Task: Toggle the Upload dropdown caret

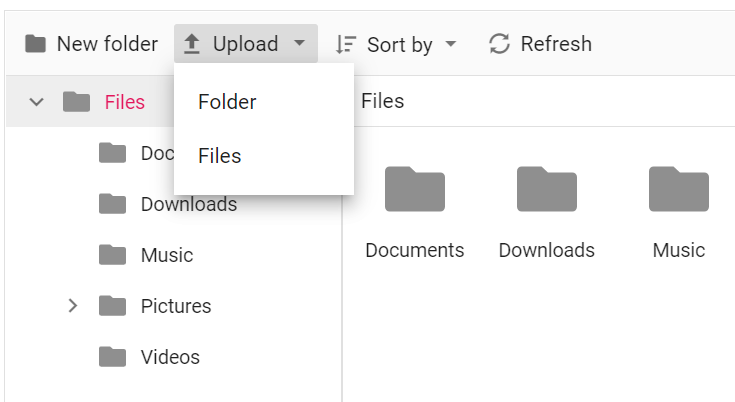Action: pos(299,44)
